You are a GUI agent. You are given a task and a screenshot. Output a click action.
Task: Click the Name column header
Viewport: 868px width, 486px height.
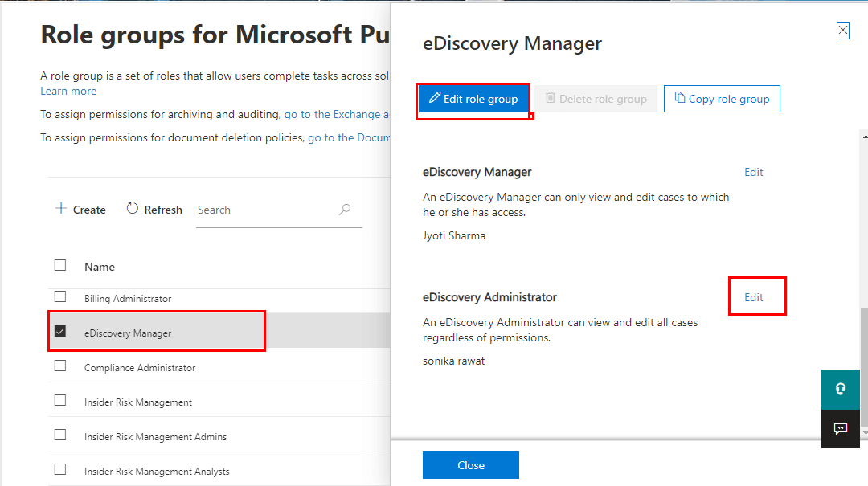tap(100, 267)
